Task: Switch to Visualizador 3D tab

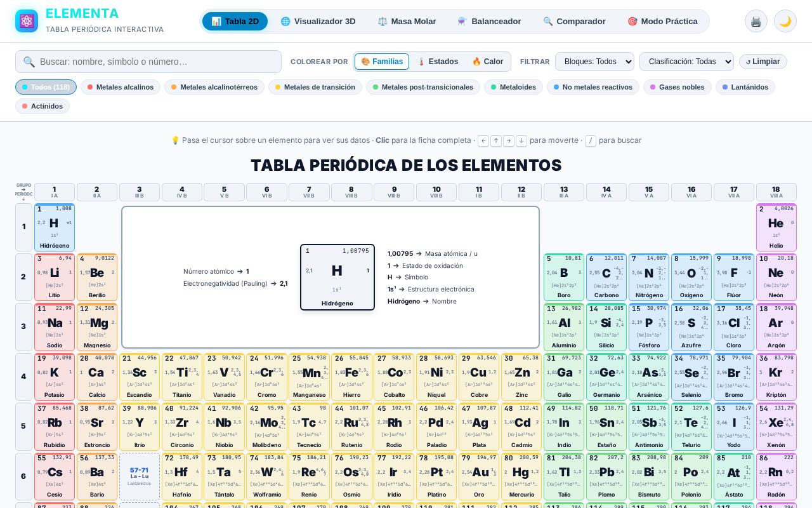Action: tap(318, 21)
